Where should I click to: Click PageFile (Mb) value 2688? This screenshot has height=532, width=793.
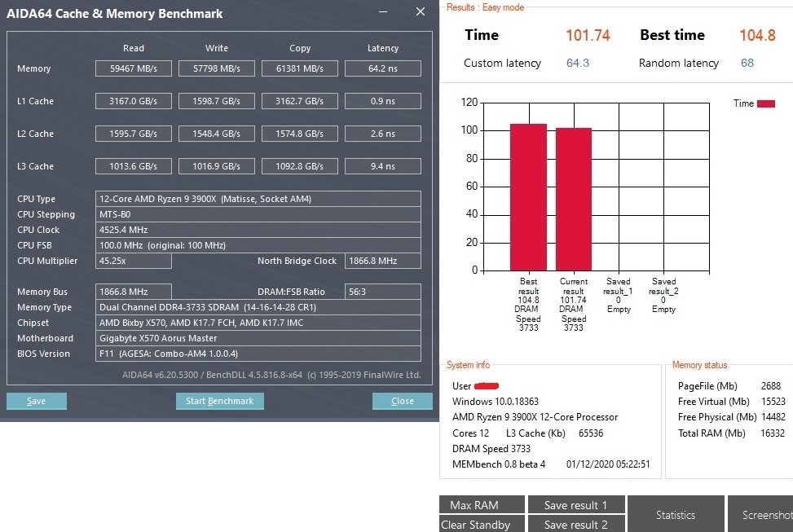pos(771,386)
